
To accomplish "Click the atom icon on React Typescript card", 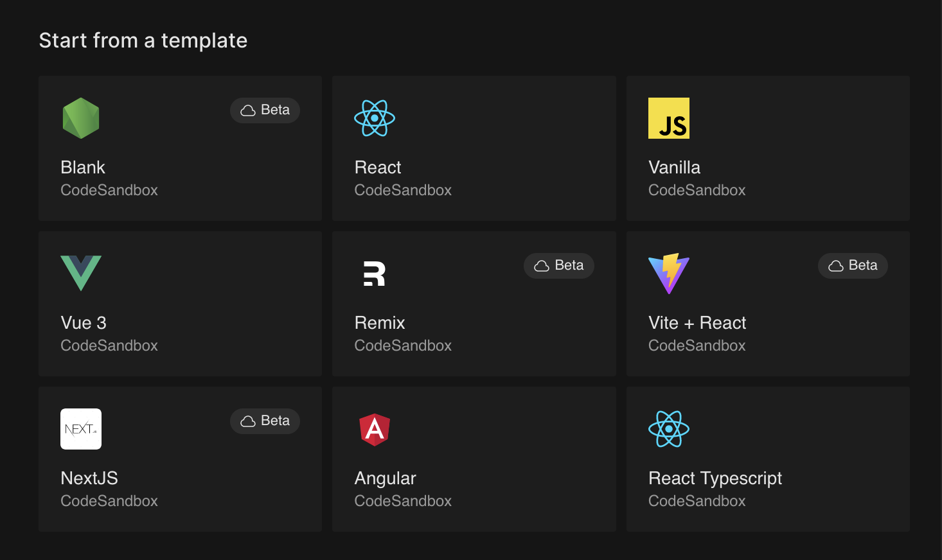I will click(669, 429).
